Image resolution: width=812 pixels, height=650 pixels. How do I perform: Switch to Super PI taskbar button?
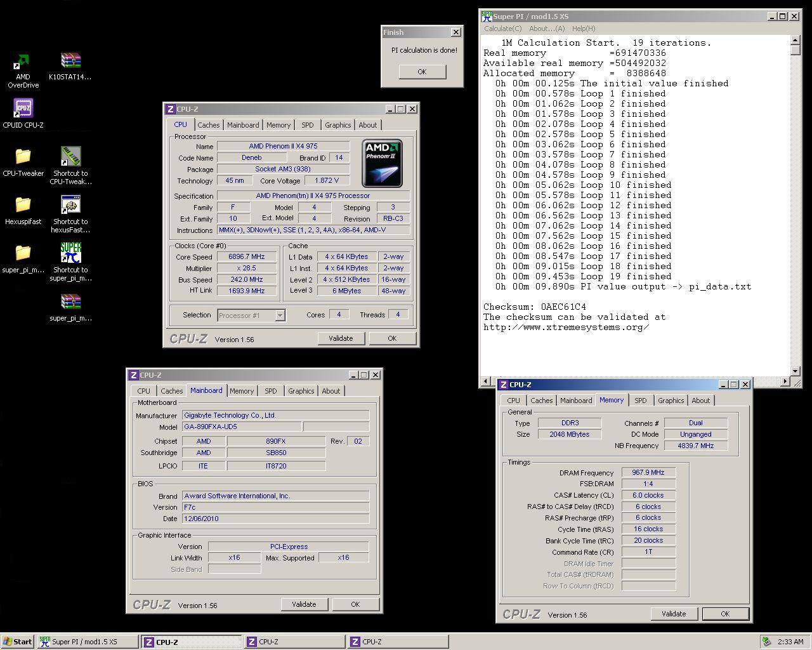point(88,642)
